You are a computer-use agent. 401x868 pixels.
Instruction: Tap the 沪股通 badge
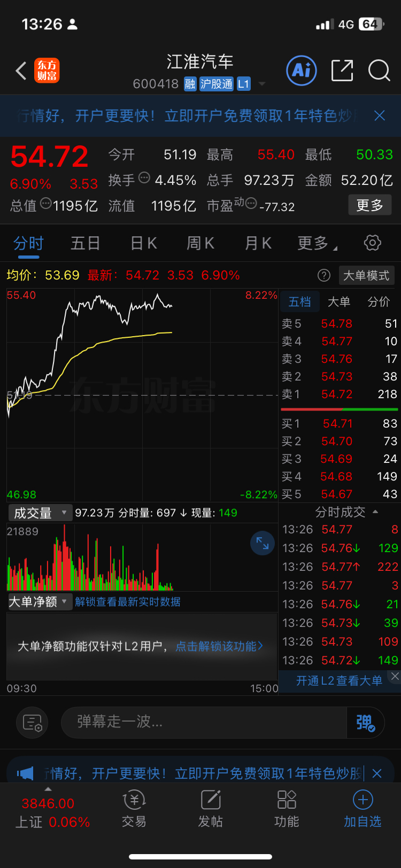pyautogui.click(x=217, y=84)
